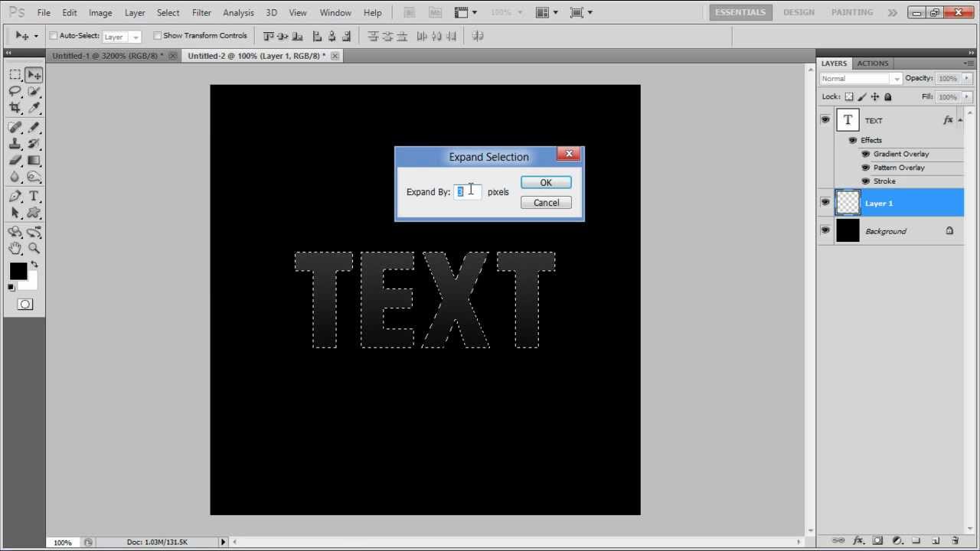Open the Layer menu
Image resolution: width=980 pixels, height=551 pixels.
coord(135,13)
